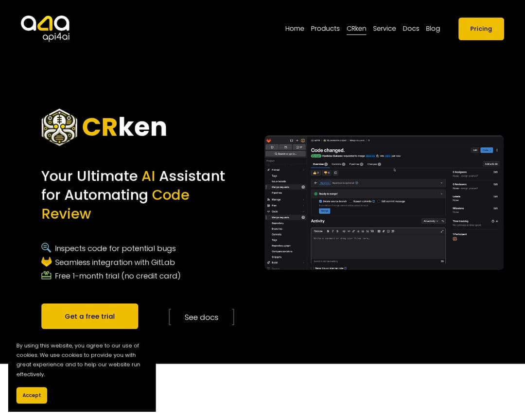Click the fullscreen icon in the comment editor
525x420 pixels.
click(442, 231)
